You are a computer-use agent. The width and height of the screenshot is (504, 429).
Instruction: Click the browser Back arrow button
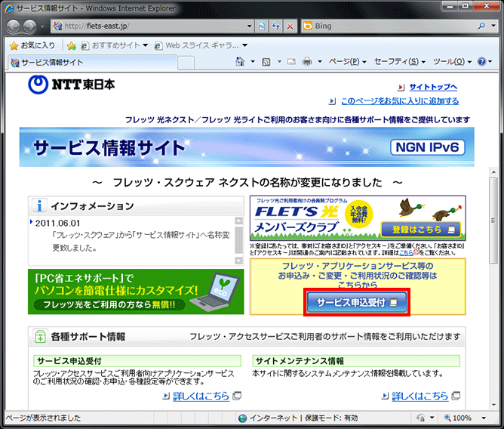tap(14, 26)
